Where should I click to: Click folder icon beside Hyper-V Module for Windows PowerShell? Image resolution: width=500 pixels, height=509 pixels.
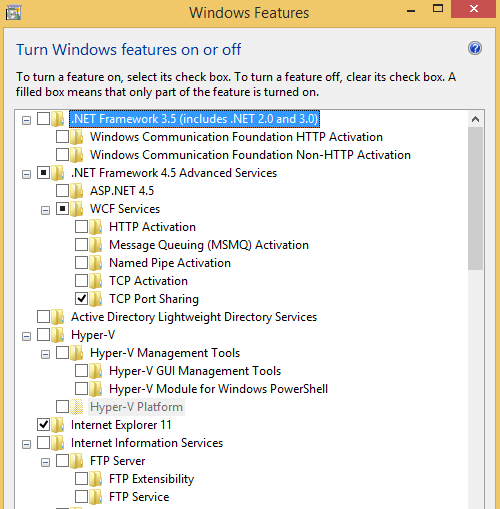(x=96, y=389)
